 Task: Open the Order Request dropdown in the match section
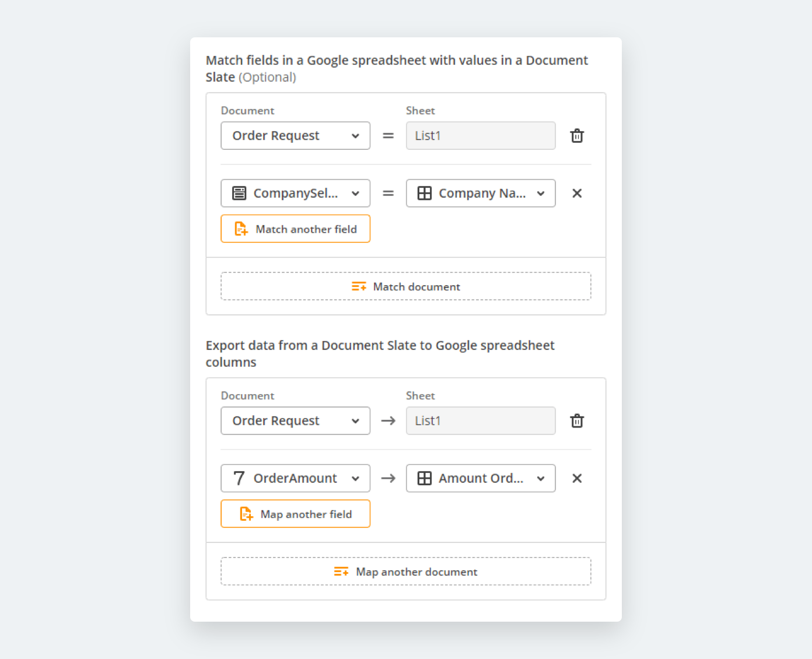click(295, 136)
